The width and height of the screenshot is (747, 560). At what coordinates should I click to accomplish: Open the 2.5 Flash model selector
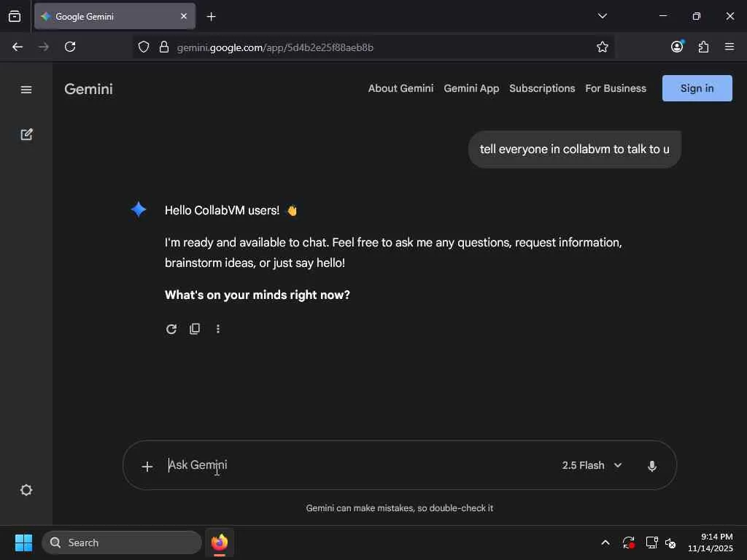coord(592,465)
